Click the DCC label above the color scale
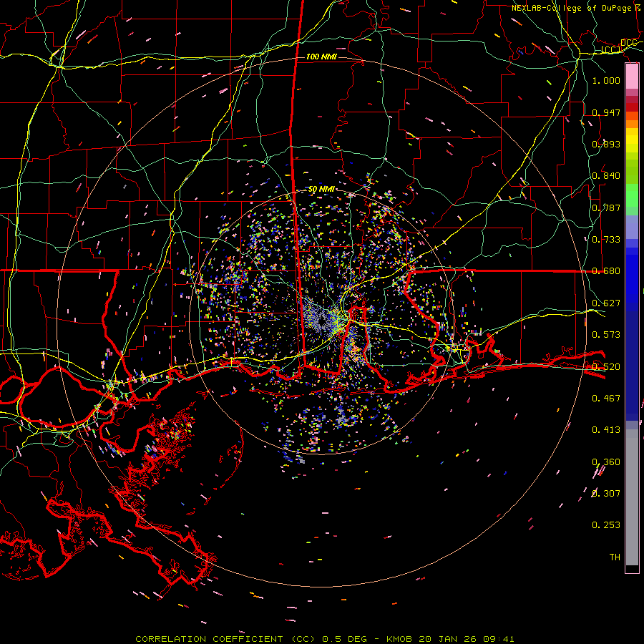 628,43
